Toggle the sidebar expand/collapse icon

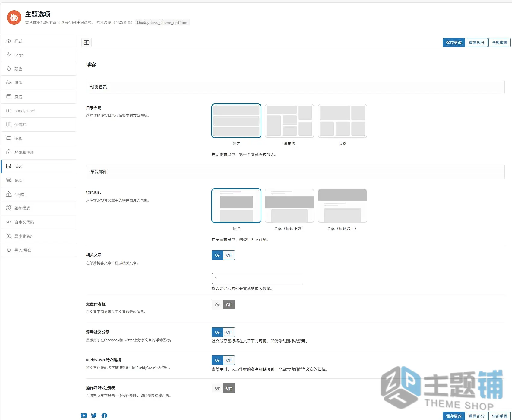click(x=87, y=43)
